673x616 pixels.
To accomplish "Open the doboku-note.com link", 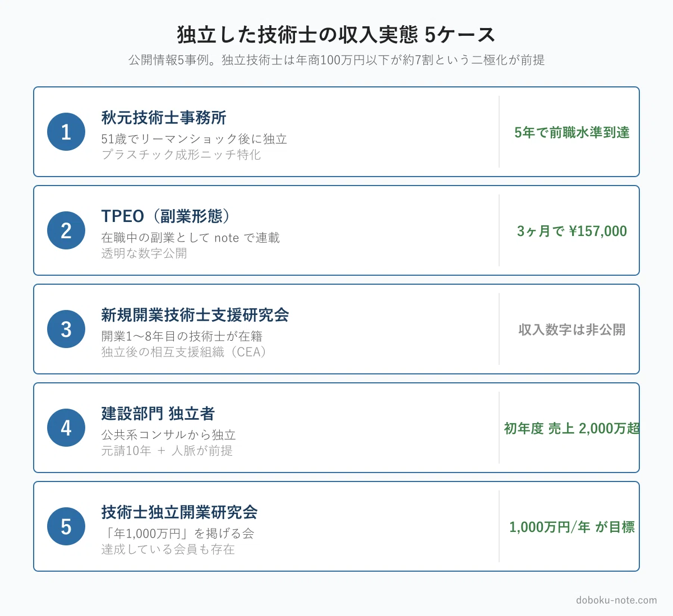I will (x=616, y=600).
